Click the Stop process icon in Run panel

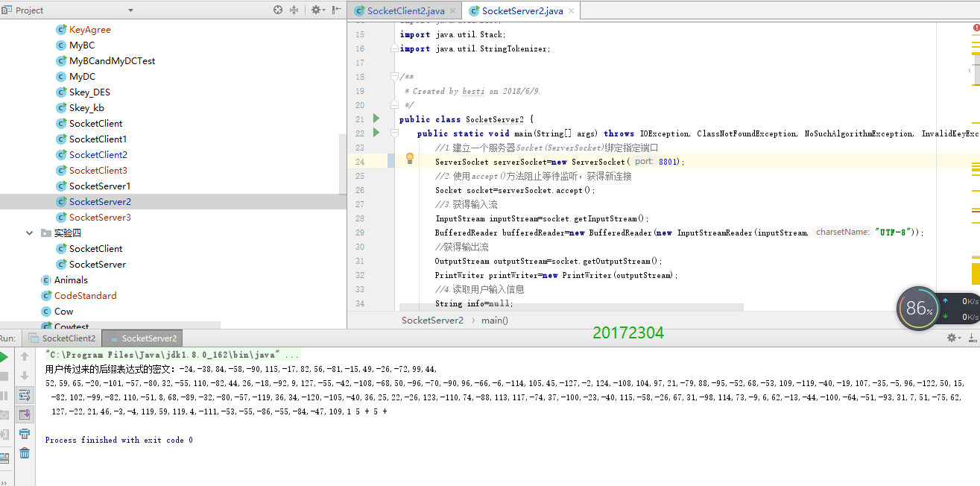(3, 376)
